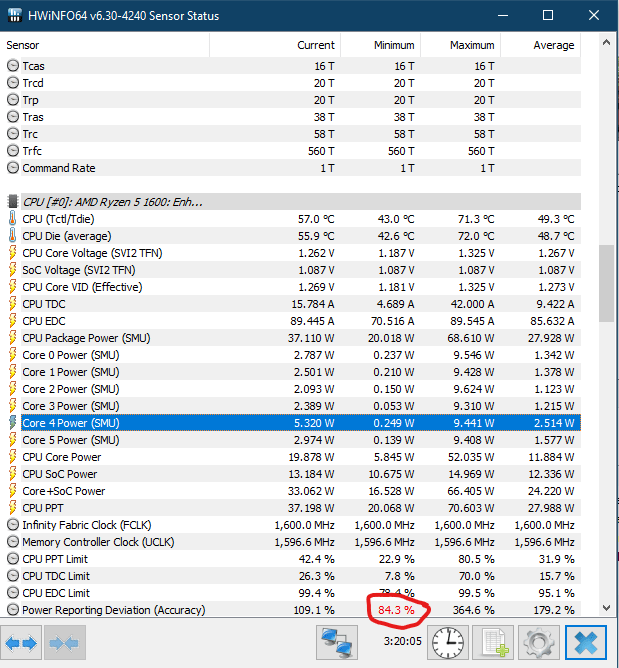Select the Trcd sensor row
Screen dimensions: 619x668
click(294, 83)
